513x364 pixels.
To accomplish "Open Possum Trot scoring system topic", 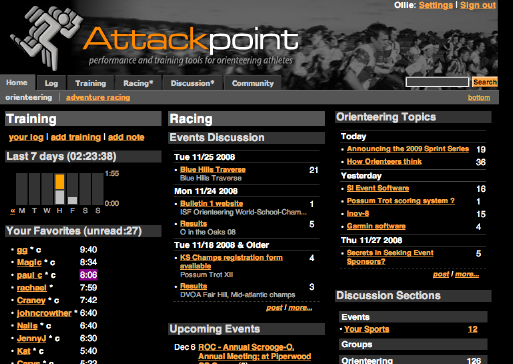I will (401, 201).
